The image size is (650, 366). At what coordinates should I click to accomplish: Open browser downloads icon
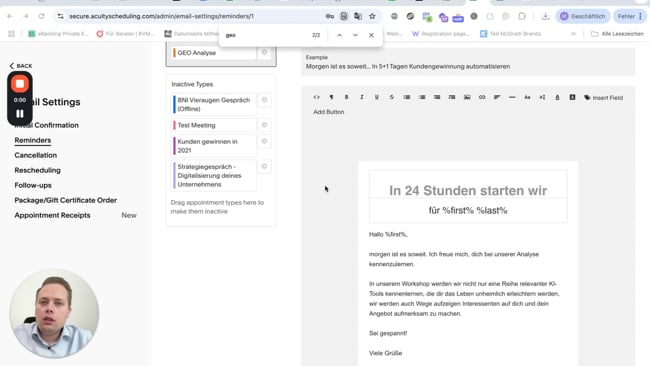click(546, 16)
